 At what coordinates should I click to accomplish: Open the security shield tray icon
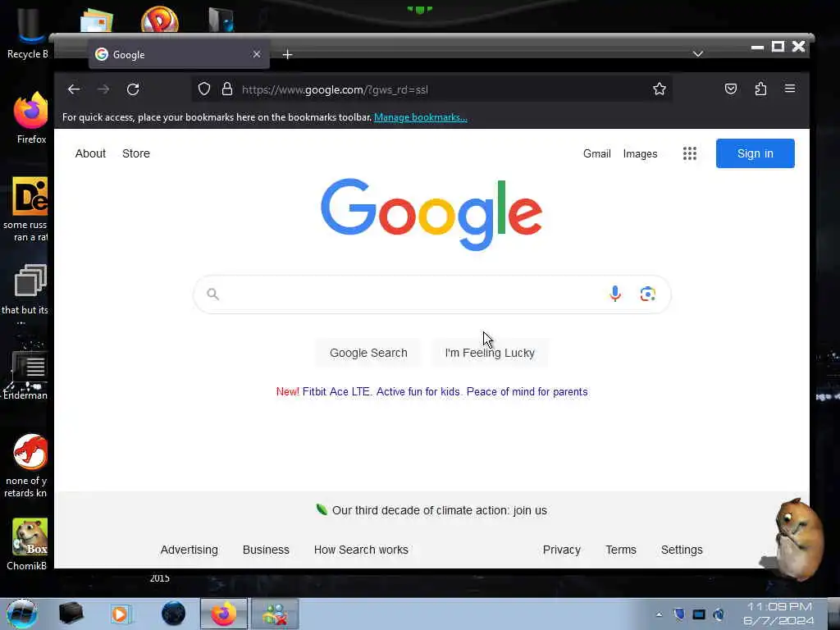[678, 614]
